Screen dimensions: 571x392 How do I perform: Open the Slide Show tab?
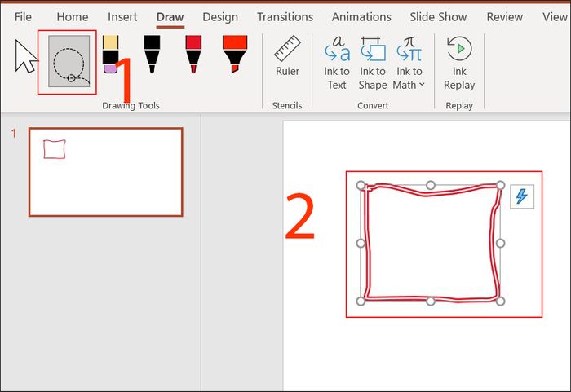point(439,17)
